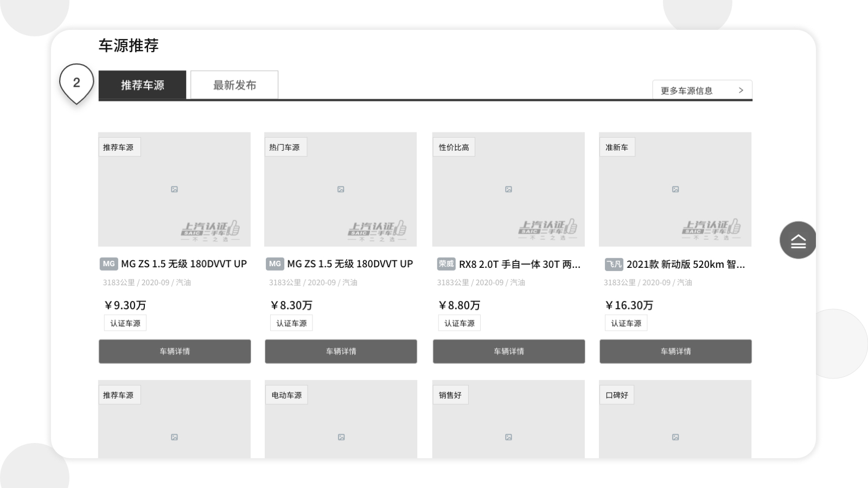Click the 口碑好 label tag

click(x=617, y=395)
